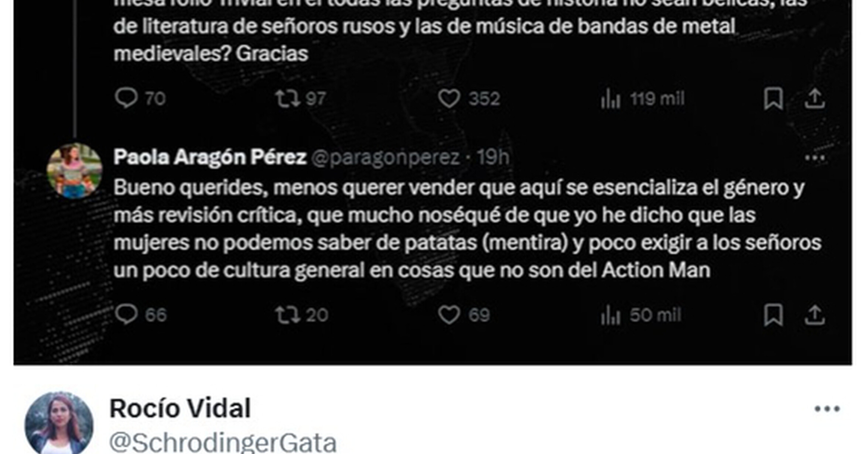Share Paola Aragón Pérez's tweet
Image resolution: width=868 pixels, height=454 pixels.
click(x=814, y=315)
